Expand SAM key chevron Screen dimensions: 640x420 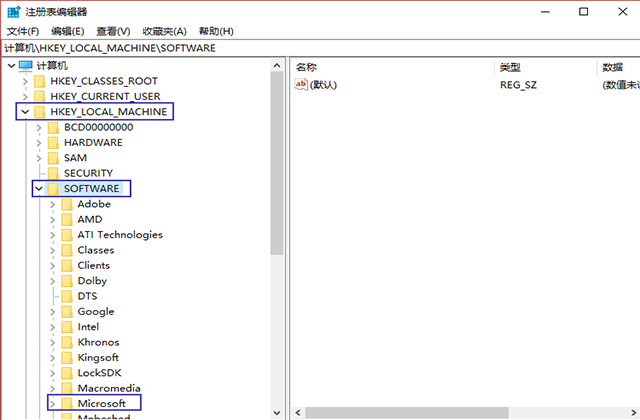[x=39, y=158]
